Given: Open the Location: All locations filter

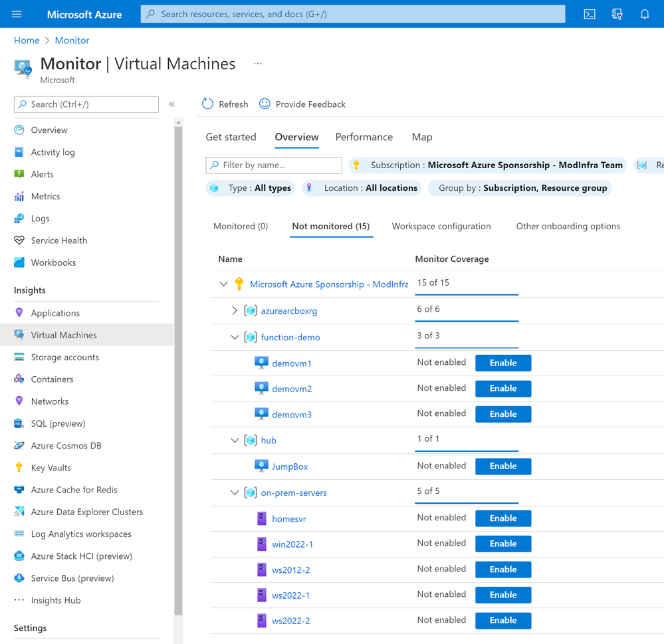Looking at the screenshot, I should [361, 188].
